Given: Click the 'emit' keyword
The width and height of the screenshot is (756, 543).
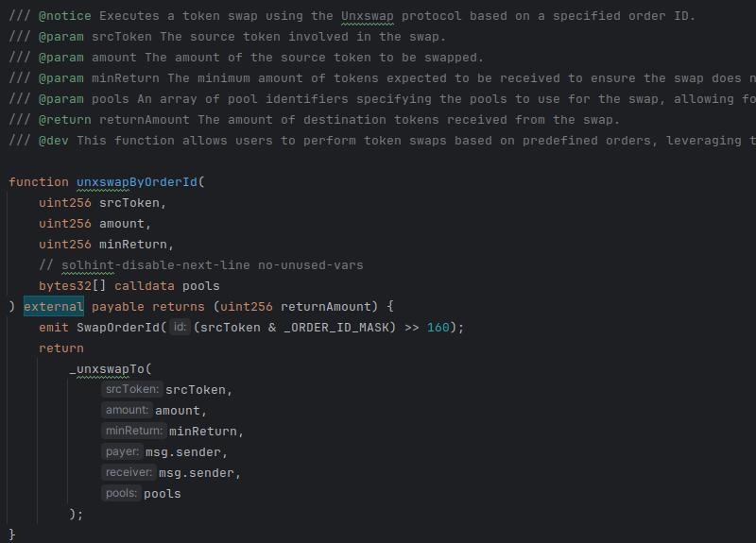Looking at the screenshot, I should click(54, 328).
